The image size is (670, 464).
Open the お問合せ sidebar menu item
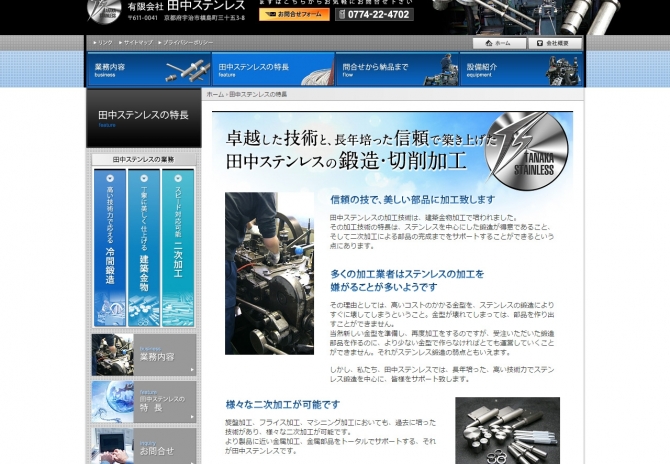click(144, 446)
